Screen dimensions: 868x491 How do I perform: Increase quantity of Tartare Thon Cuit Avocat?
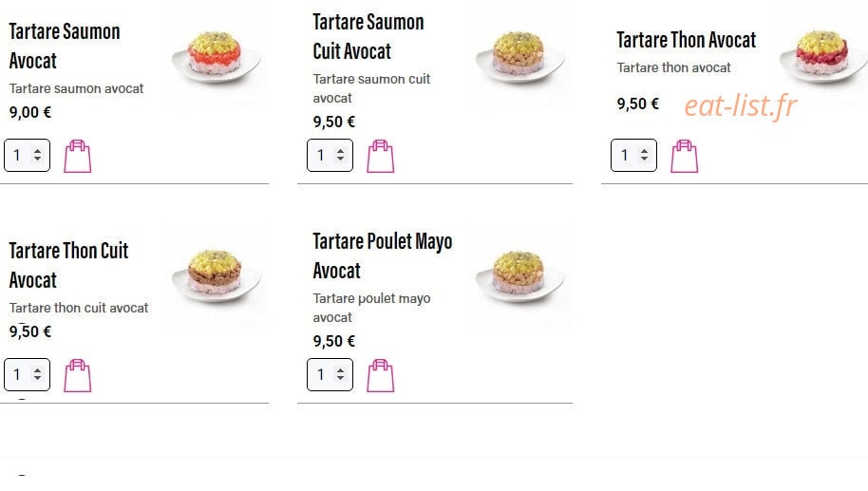(37, 369)
